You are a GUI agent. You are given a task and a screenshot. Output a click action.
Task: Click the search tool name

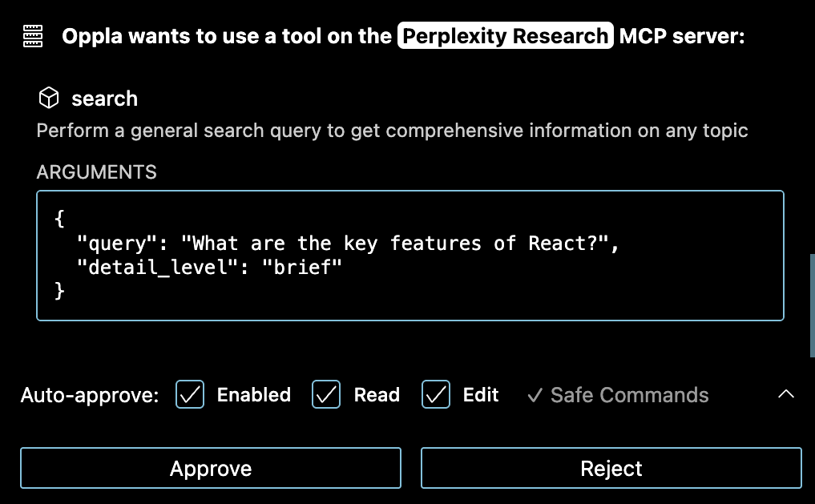pos(104,99)
